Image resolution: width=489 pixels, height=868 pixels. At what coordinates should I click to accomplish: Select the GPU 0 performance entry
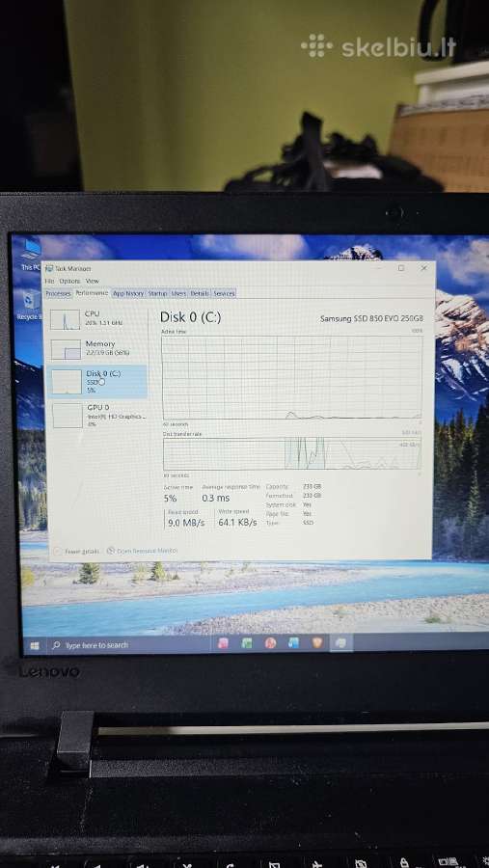coord(97,415)
